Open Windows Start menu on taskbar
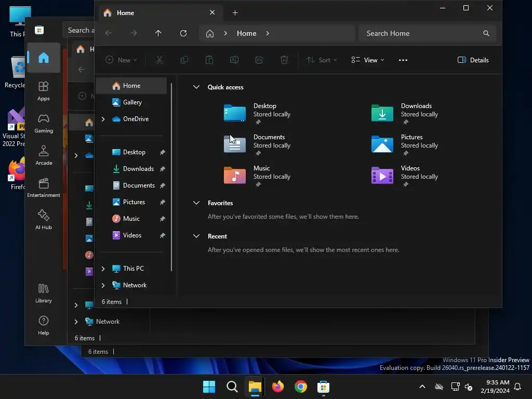The height and width of the screenshot is (399, 532). [209, 387]
